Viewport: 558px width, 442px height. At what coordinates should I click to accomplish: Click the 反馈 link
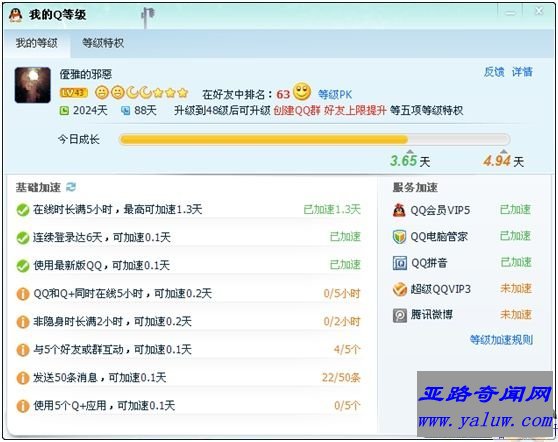[494, 72]
